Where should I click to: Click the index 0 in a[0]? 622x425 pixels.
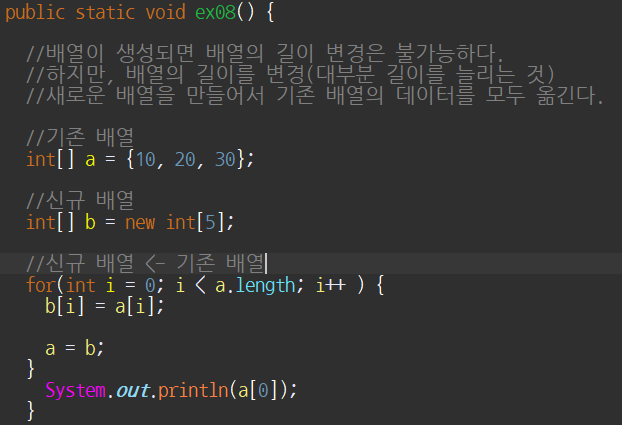pyautogui.click(x=263, y=390)
